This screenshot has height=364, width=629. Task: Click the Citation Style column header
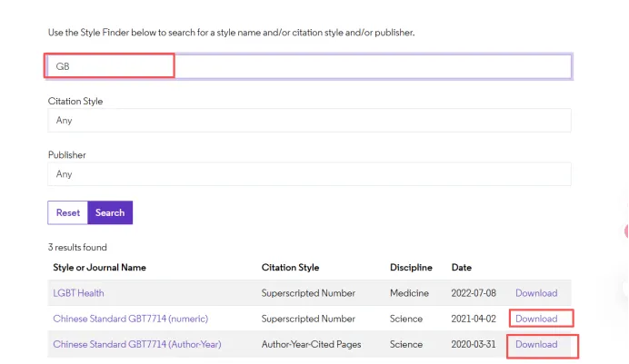click(x=290, y=268)
